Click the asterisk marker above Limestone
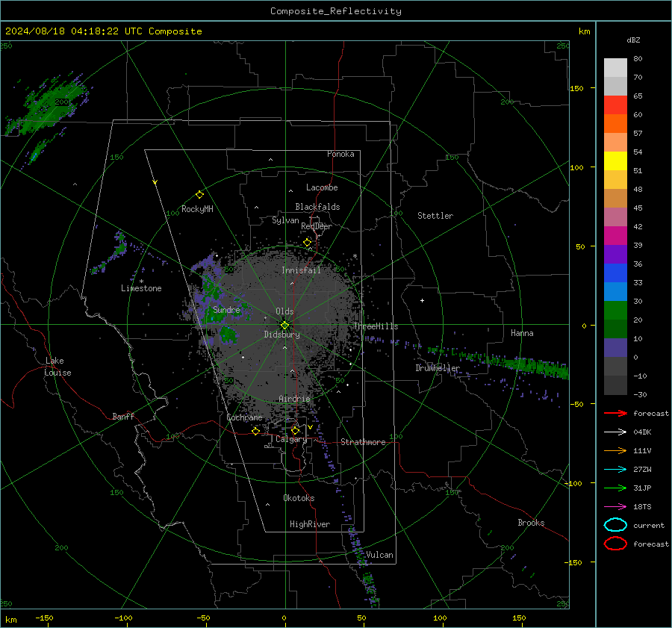Screen dimensions: 672x628 [141, 282]
